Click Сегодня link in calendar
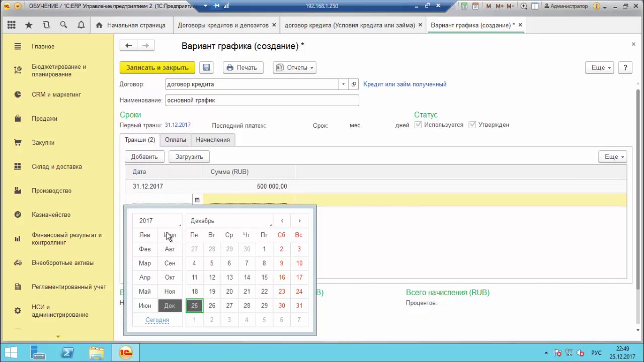Image resolution: width=644 pixels, height=362 pixels. [x=157, y=320]
